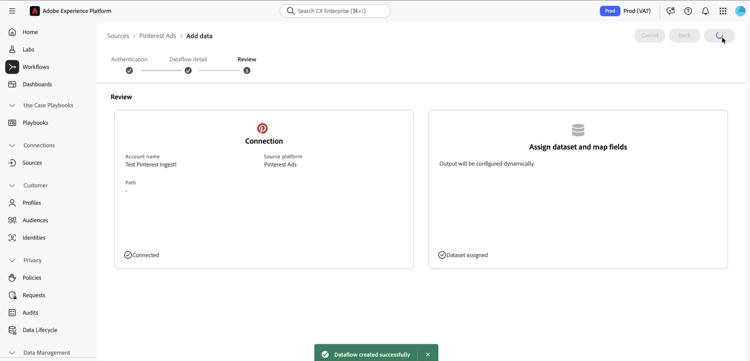
Task: Click 'Output will be configured dynamically.' text
Action: [487, 164]
